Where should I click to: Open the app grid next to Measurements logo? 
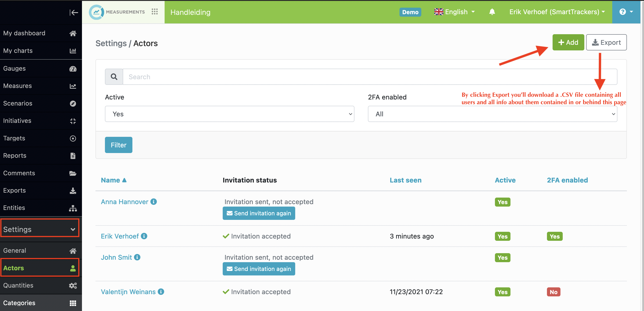coord(155,12)
